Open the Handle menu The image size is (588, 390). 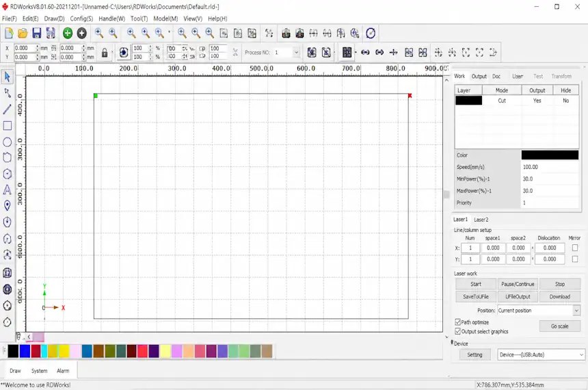point(111,18)
